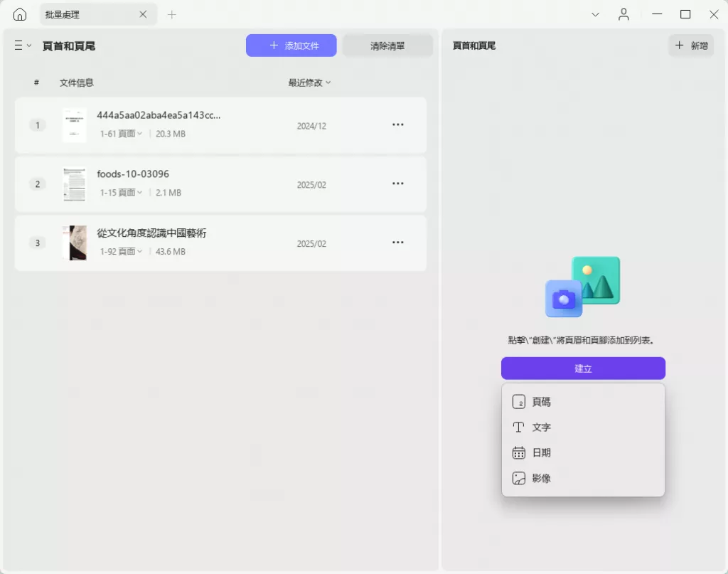Maximize the application window
Image resolution: width=728 pixels, height=574 pixels.
[685, 14]
